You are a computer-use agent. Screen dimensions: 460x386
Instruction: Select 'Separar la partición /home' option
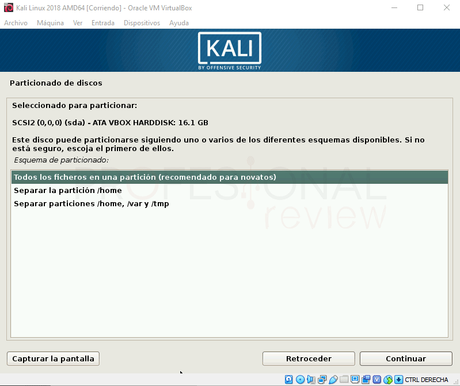point(229,190)
